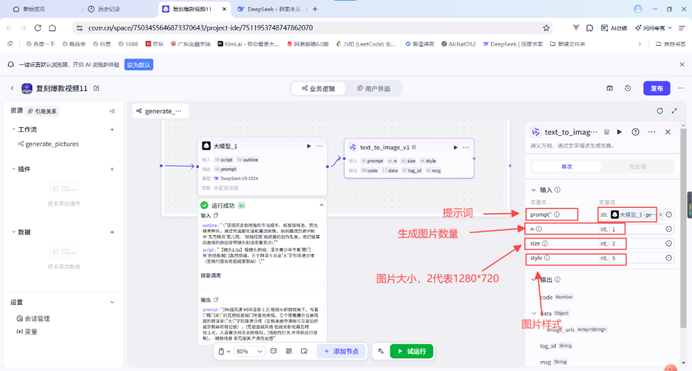This screenshot has width=692, height=371.
Task: Collapse the 工作流 tree section
Action: tap(13, 129)
